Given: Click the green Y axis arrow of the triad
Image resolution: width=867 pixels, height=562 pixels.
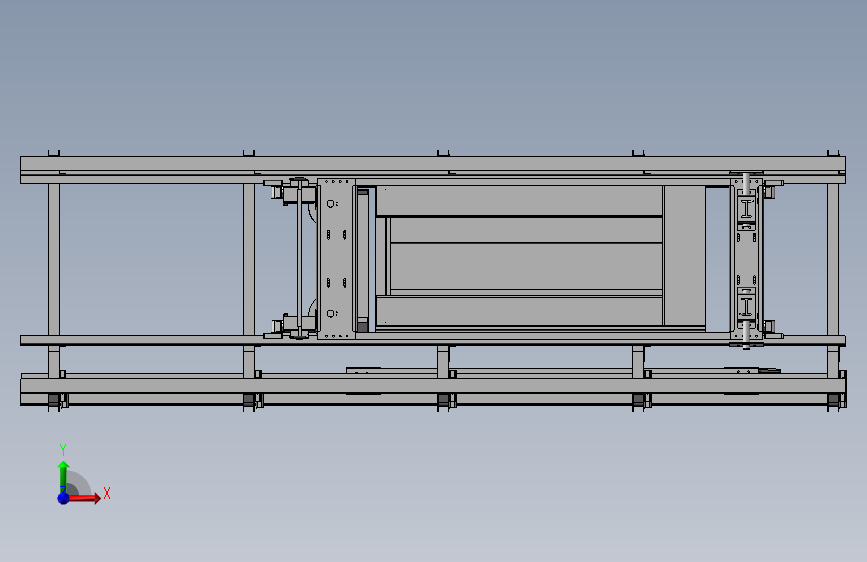Looking at the screenshot, I should [x=63, y=476].
